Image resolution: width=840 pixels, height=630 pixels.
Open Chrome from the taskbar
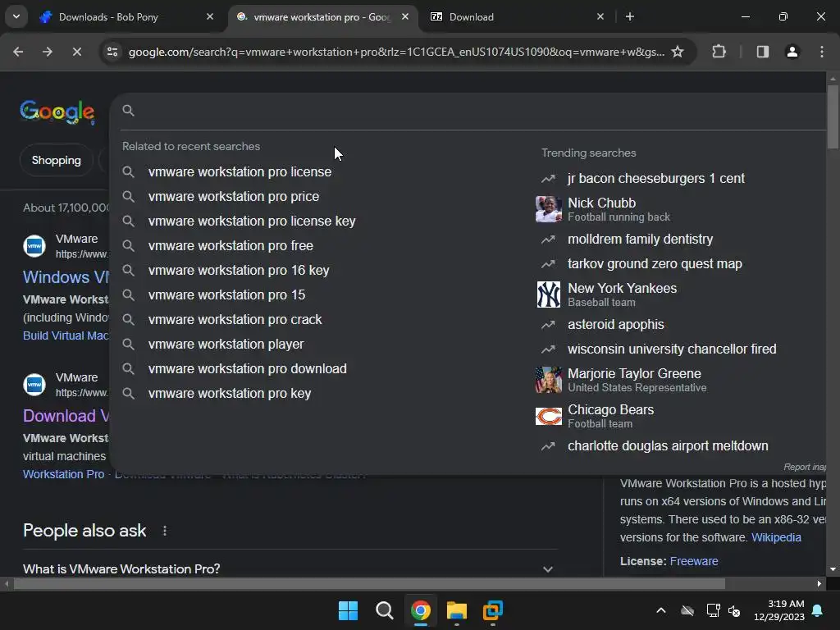coord(421,610)
